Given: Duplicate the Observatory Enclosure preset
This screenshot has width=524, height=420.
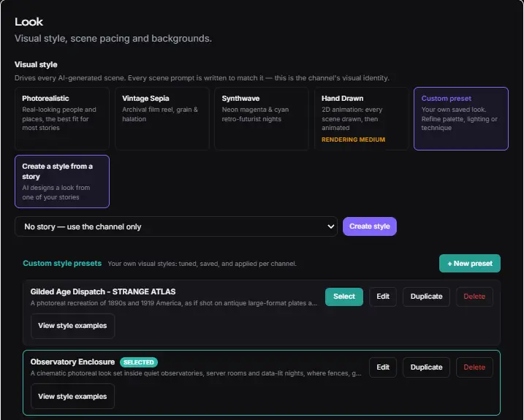Looking at the screenshot, I should pyautogui.click(x=426, y=367).
